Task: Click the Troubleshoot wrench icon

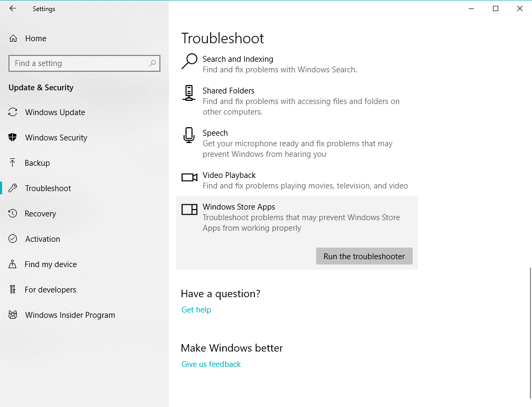Action: click(x=13, y=188)
